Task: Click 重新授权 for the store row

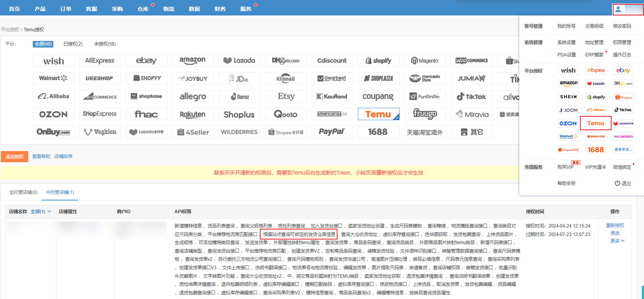Action: coord(615,226)
